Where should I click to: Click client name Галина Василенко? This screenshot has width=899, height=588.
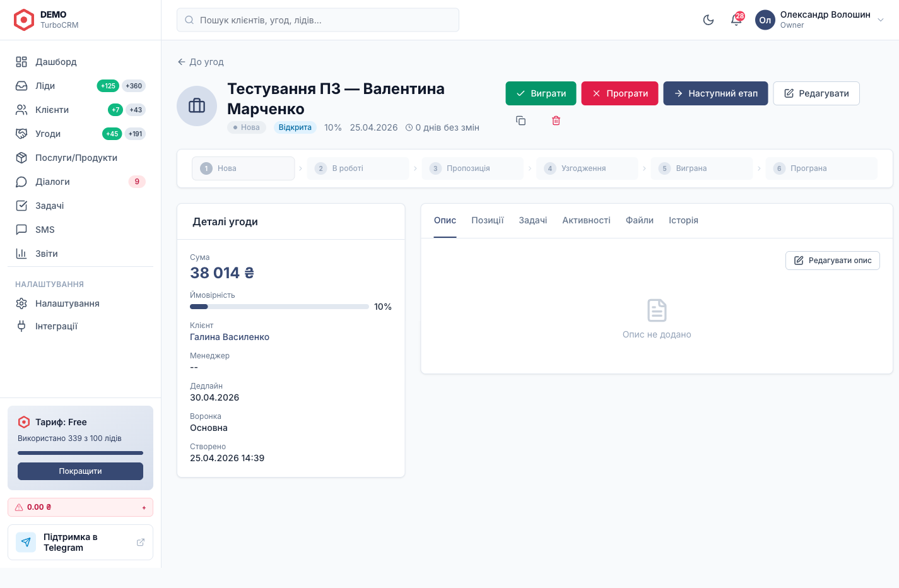point(230,337)
